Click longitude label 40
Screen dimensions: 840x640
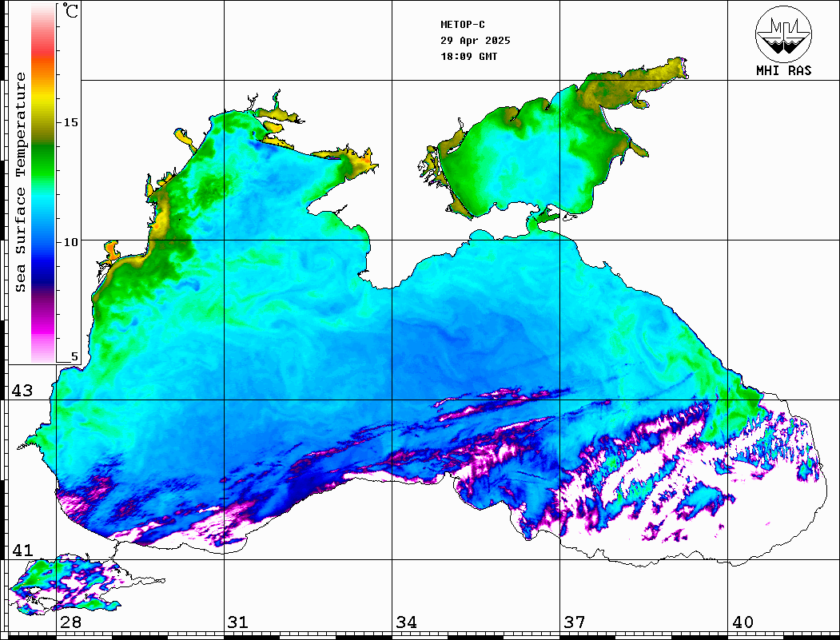(742, 622)
